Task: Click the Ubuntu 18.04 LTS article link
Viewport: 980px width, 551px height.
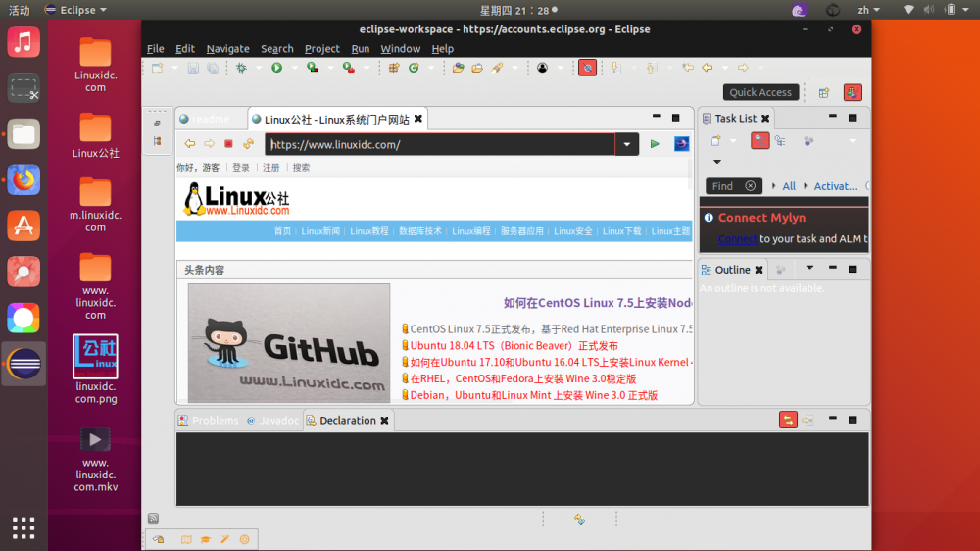Action: point(514,346)
